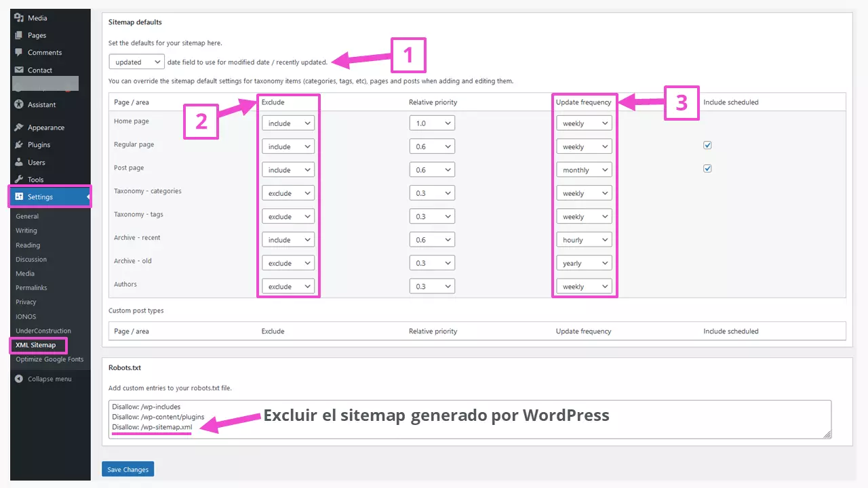Open the date field 'updated' dropdown
This screenshot has height=488, width=868.
136,62
